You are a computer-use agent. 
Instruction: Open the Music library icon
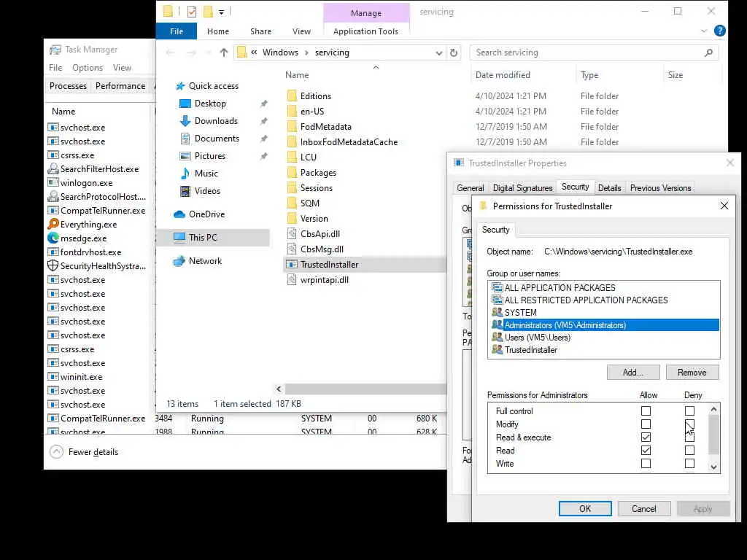pos(185,174)
